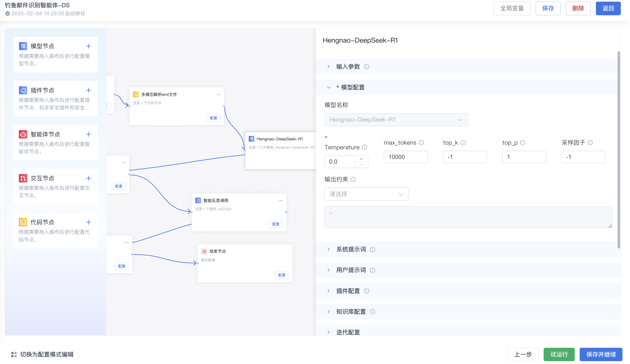This screenshot has width=630, height=364.
Task: Click info icon beside Temperature label
Action: pos(365,147)
